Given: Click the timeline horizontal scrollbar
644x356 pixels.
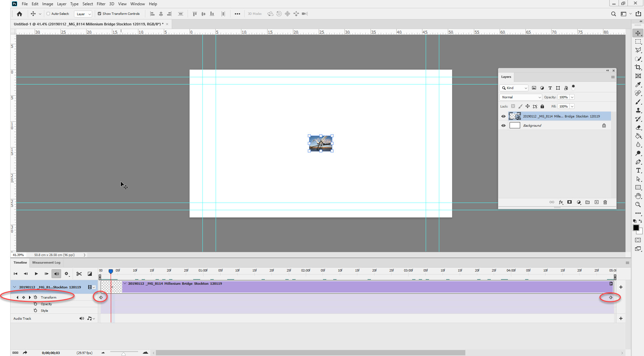Looking at the screenshot, I should pyautogui.click(x=310, y=353).
